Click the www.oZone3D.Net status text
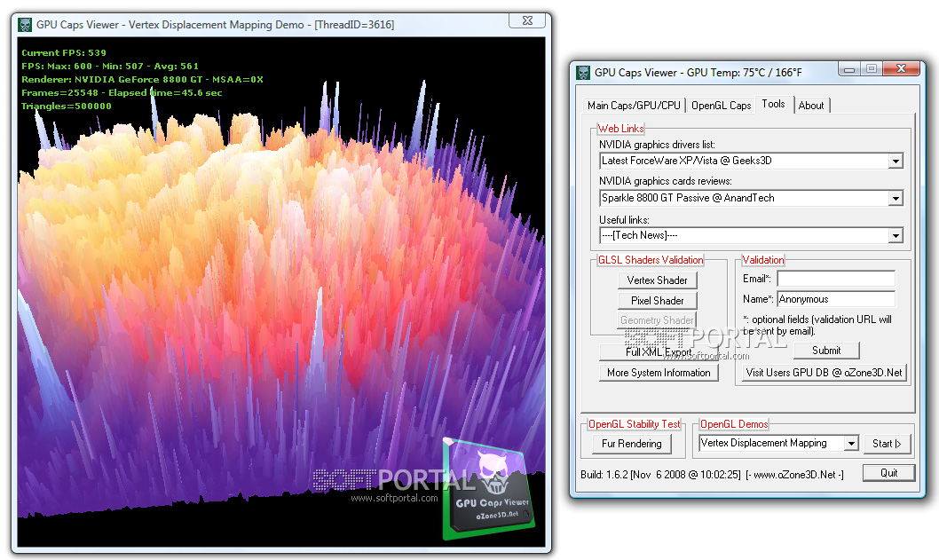 (794, 474)
